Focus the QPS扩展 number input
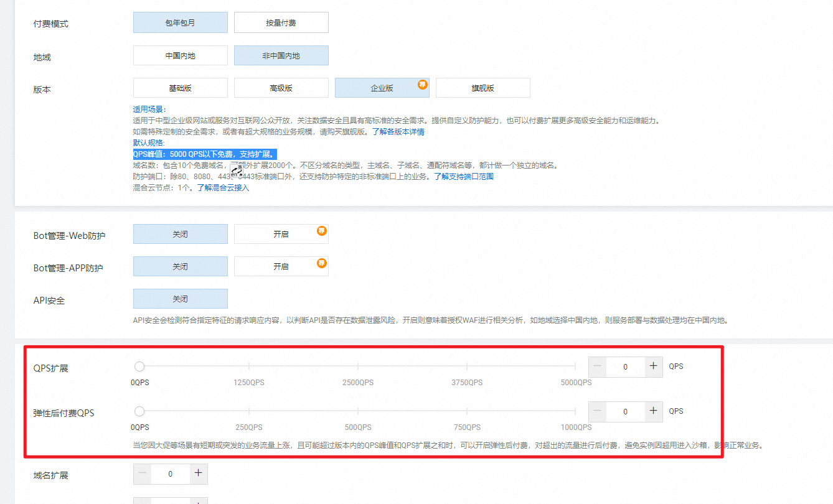 coord(626,366)
